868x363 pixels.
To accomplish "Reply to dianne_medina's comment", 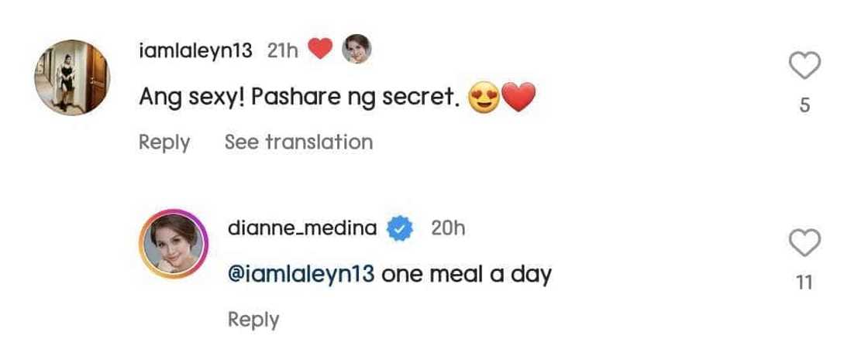I will click(x=253, y=320).
